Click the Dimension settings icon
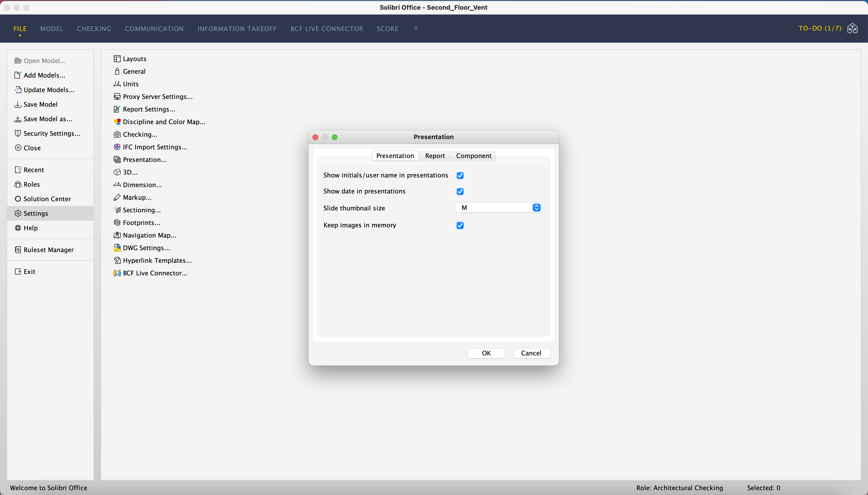868x495 pixels. [117, 185]
